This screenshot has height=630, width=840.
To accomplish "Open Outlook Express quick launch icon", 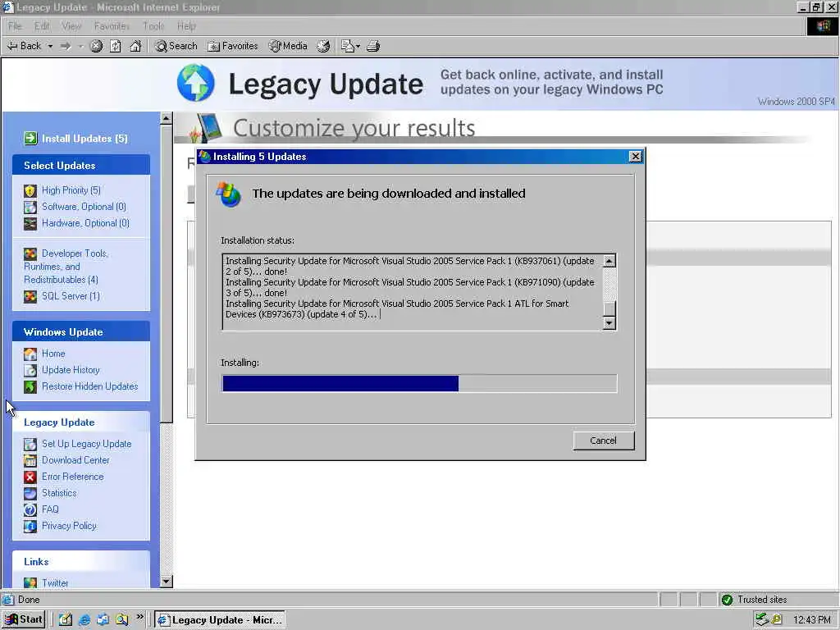I will point(103,620).
